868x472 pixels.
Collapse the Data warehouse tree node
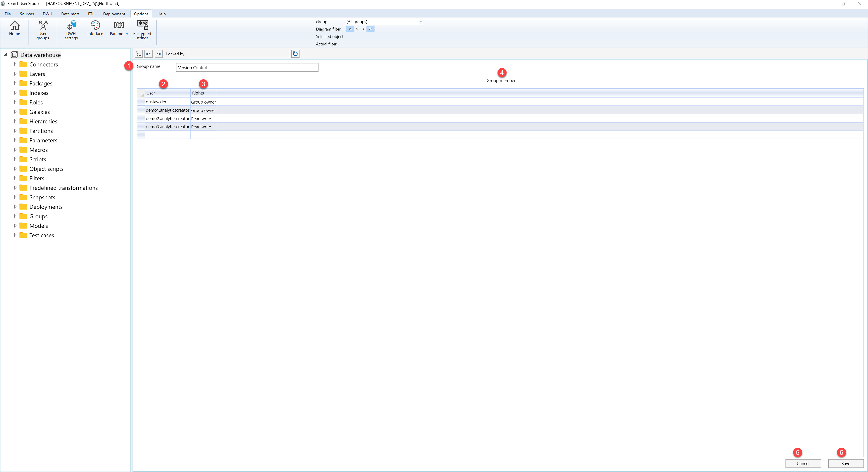click(x=5, y=55)
